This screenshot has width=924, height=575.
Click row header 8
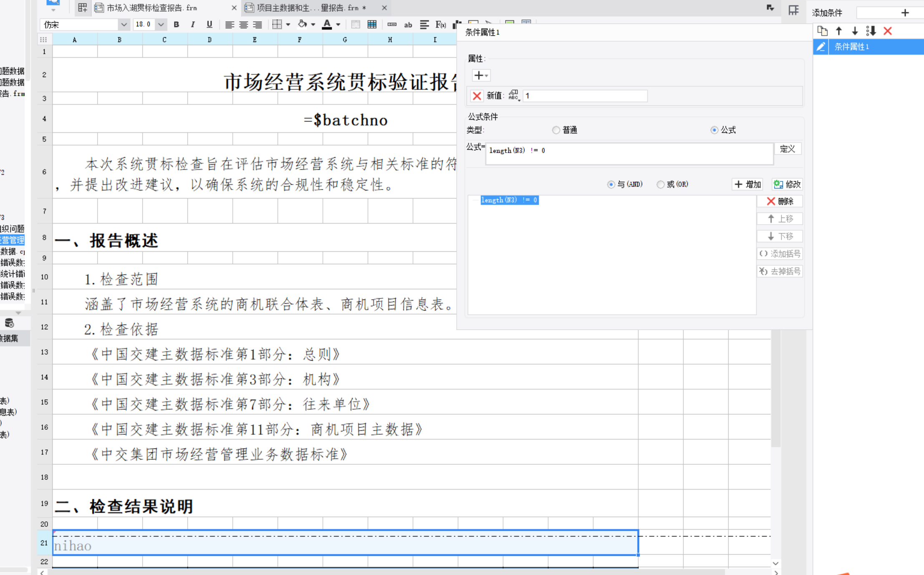click(44, 238)
